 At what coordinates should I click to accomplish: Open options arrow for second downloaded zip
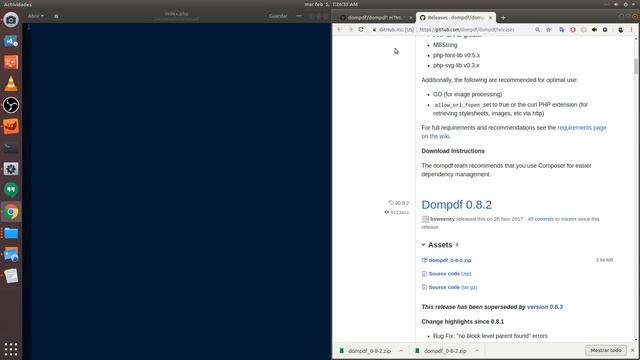tap(477, 351)
